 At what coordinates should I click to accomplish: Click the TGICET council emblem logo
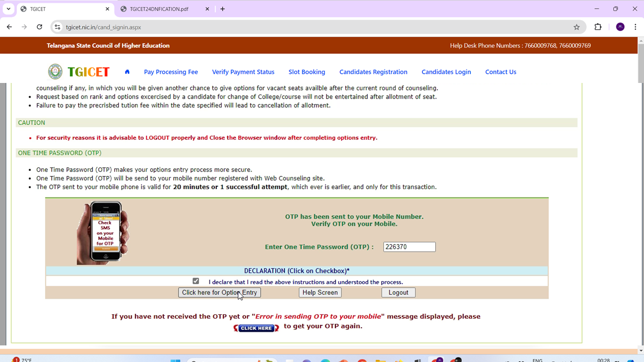(x=55, y=71)
